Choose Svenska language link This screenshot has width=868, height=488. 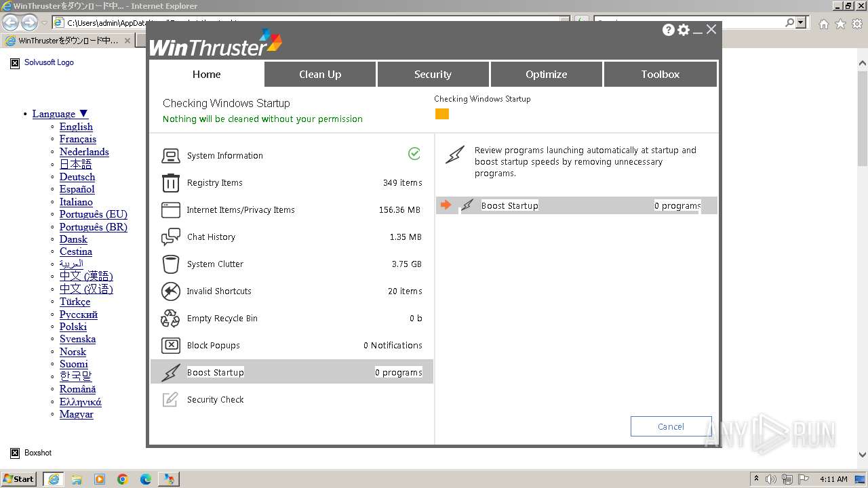click(x=77, y=339)
